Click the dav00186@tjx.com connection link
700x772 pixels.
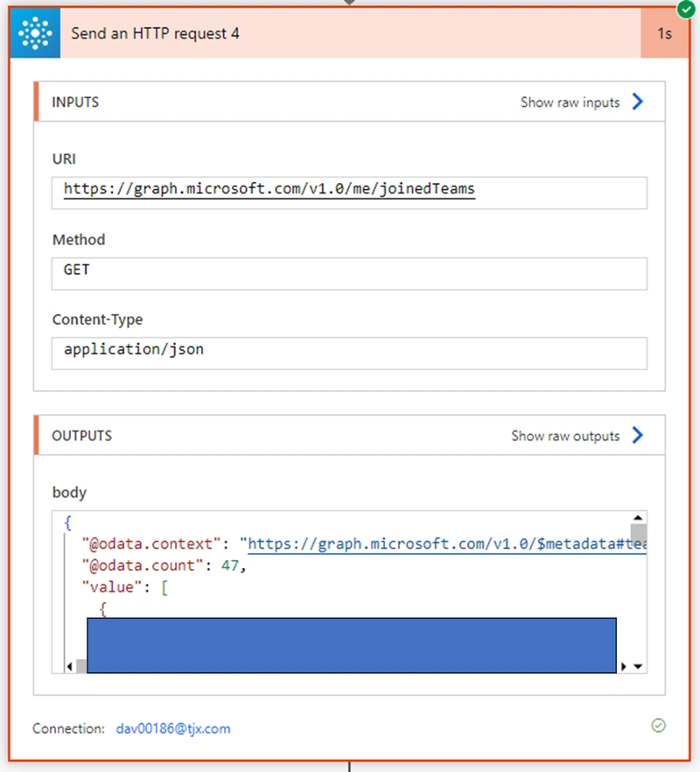[173, 728]
